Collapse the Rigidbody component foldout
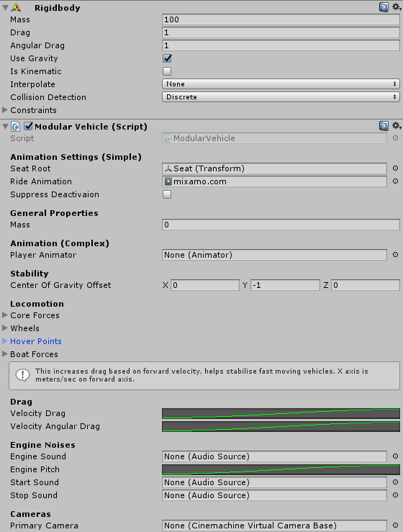Viewport: 403px width, 532px height. pos(5,7)
